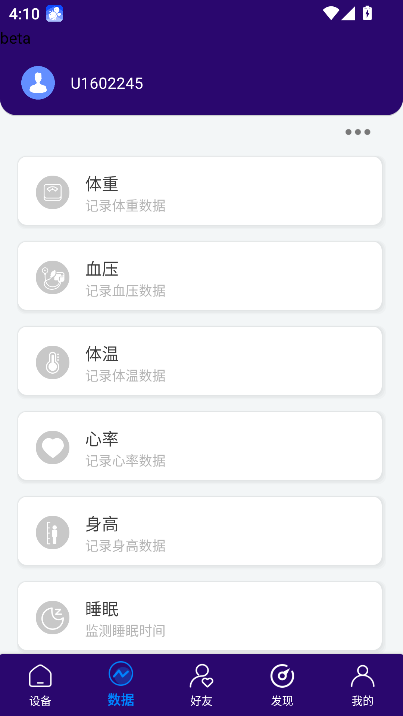Open the 身高 data card
Screen dimensions: 403x716
tap(200, 531)
